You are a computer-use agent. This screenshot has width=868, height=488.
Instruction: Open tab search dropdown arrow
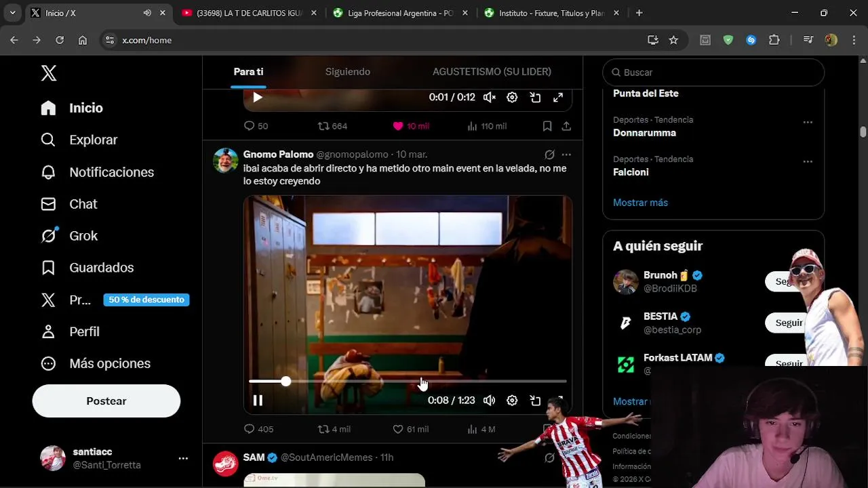pyautogui.click(x=12, y=13)
